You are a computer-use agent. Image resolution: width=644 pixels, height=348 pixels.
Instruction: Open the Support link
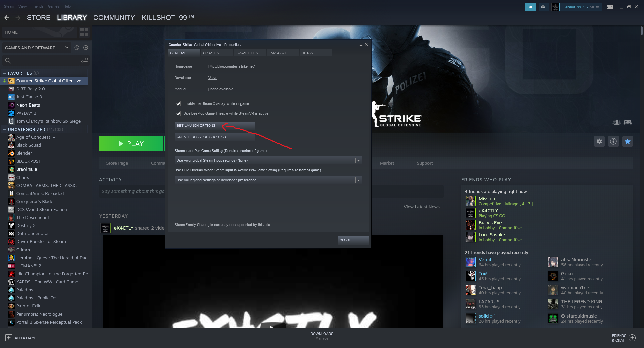[x=425, y=163]
